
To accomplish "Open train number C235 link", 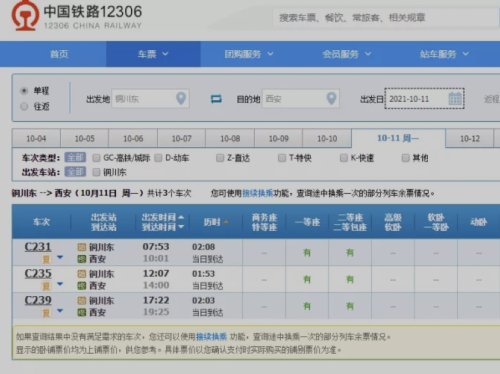I will pos(38,274).
